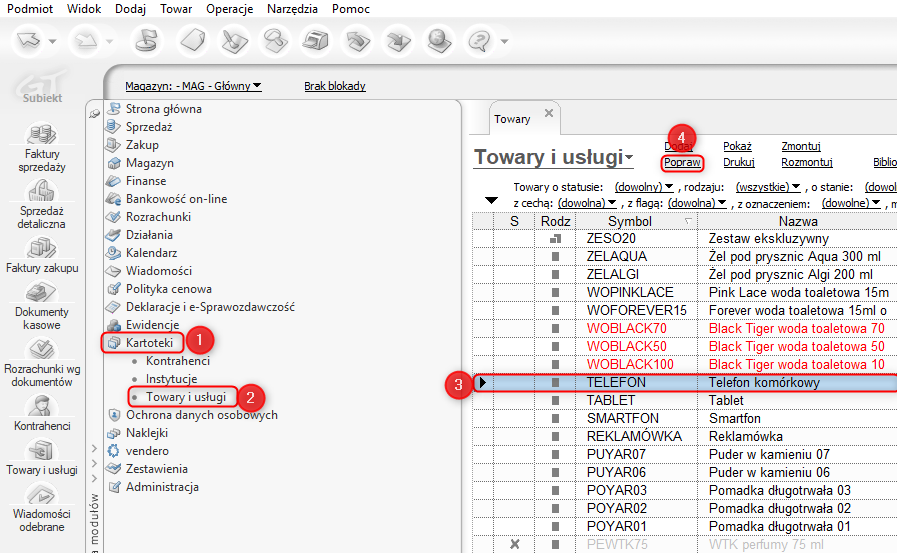Click the magnifier search toolbar icon
The width and height of the screenshot is (897, 553).
[275, 41]
